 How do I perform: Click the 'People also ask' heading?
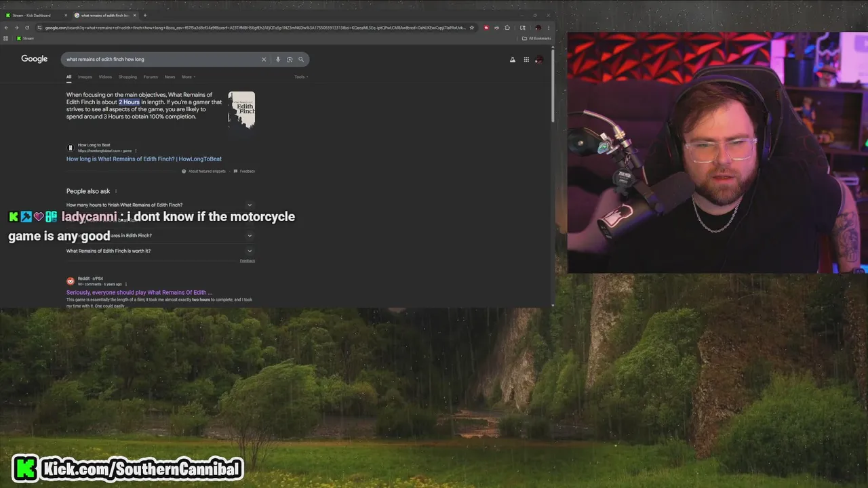pyautogui.click(x=88, y=191)
